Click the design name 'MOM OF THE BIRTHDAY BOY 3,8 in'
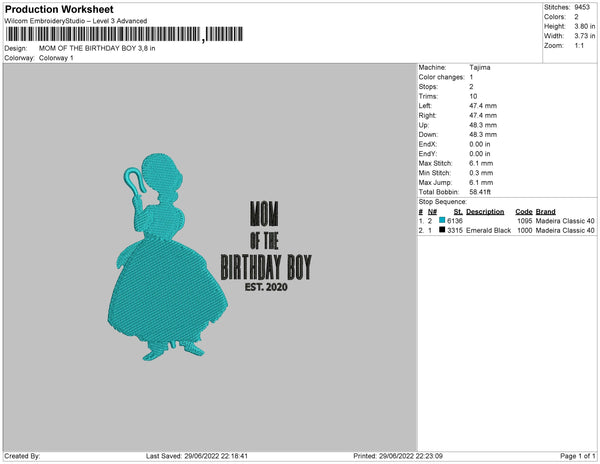The height and width of the screenshot is (464, 600). pos(97,48)
